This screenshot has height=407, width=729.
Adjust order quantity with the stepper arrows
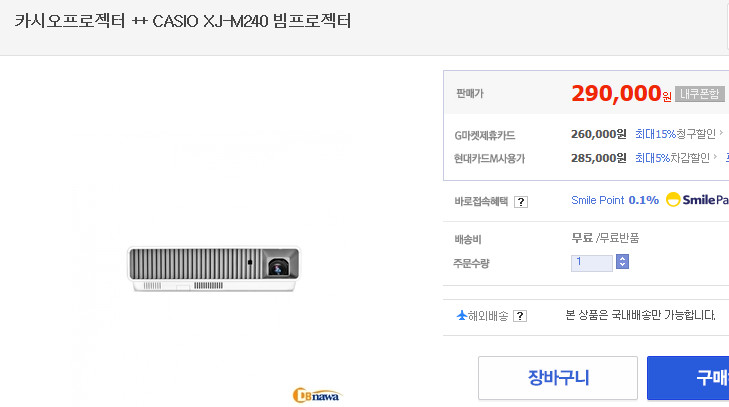622,263
